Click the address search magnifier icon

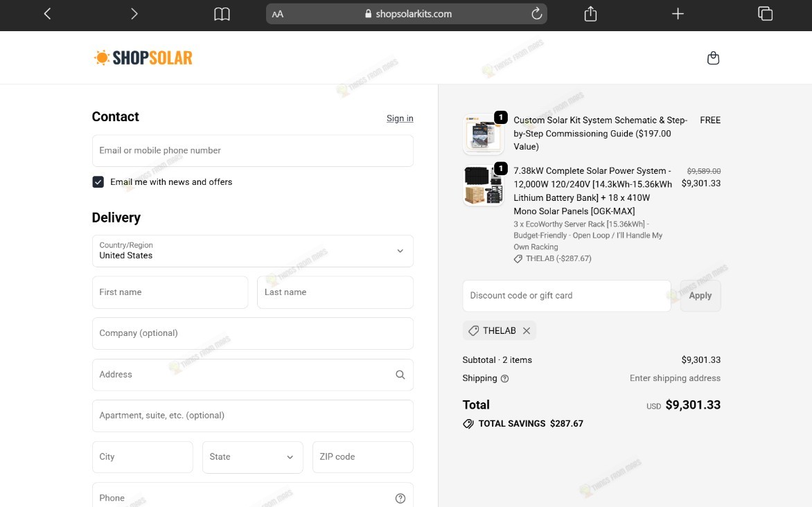tap(400, 375)
